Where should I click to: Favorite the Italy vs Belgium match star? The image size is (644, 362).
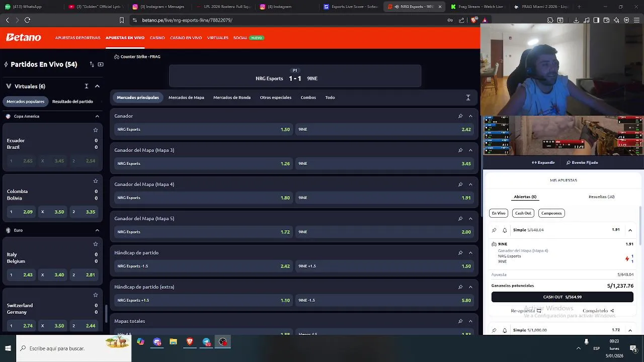click(x=96, y=244)
